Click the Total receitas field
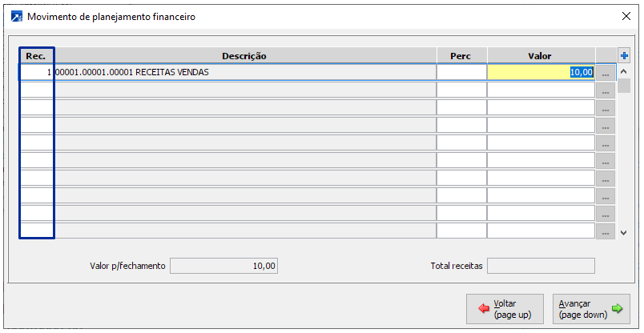This screenshot has height=333, width=644. tap(541, 266)
